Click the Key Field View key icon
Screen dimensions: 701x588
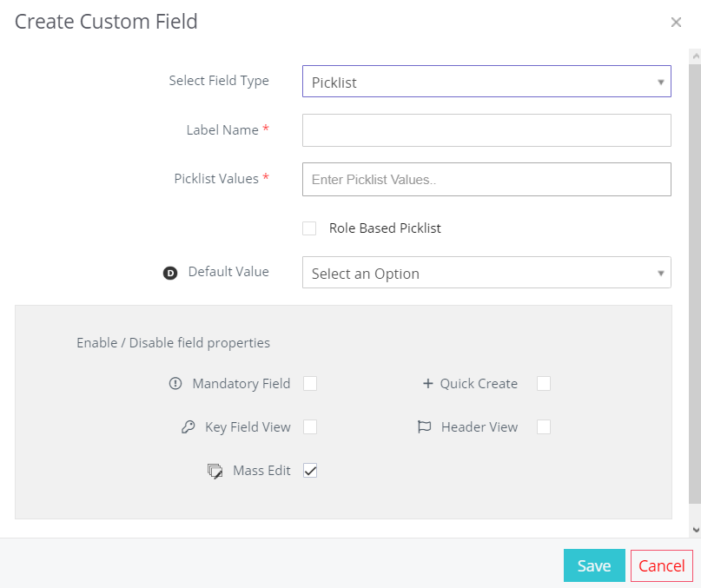[x=188, y=427]
